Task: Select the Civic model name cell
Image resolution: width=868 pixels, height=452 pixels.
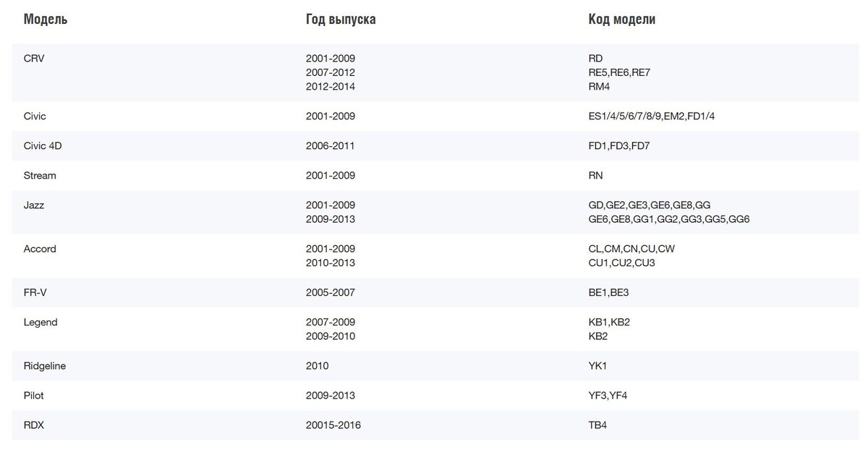Action: point(35,116)
